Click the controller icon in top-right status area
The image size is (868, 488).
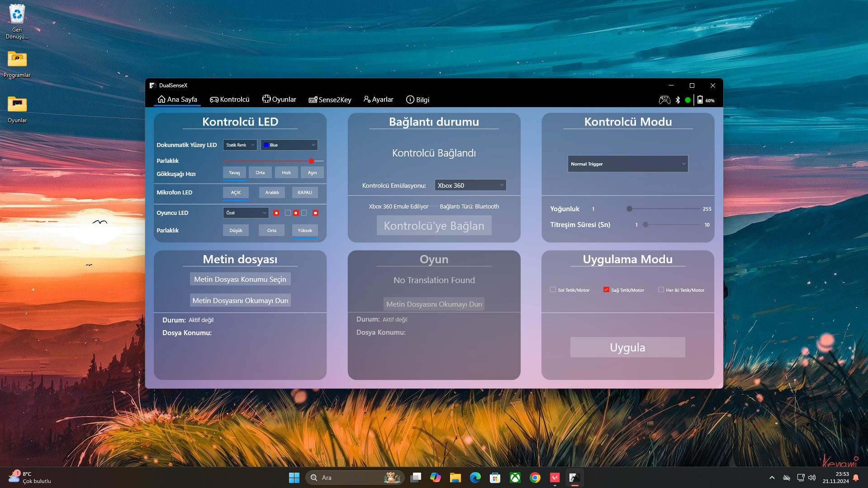[x=664, y=100]
